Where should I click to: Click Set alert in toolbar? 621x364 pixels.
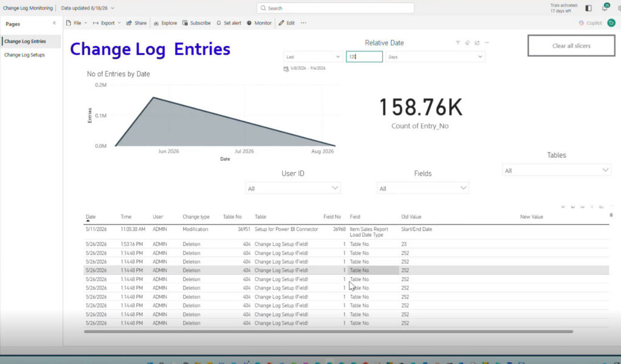[229, 23]
